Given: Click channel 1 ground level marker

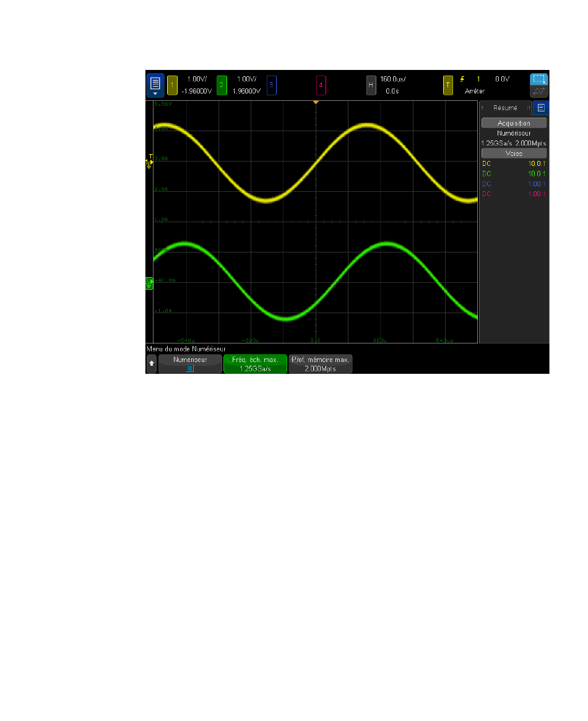Looking at the screenshot, I should (149, 162).
